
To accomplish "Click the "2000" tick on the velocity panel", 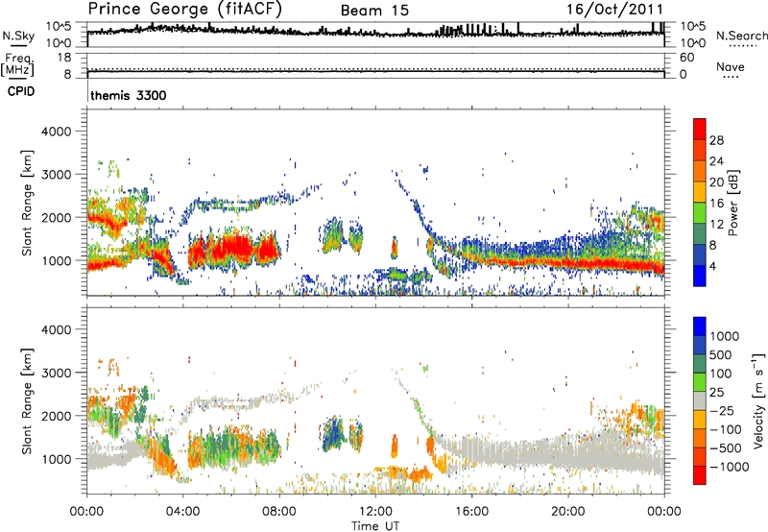I will pos(57,416).
